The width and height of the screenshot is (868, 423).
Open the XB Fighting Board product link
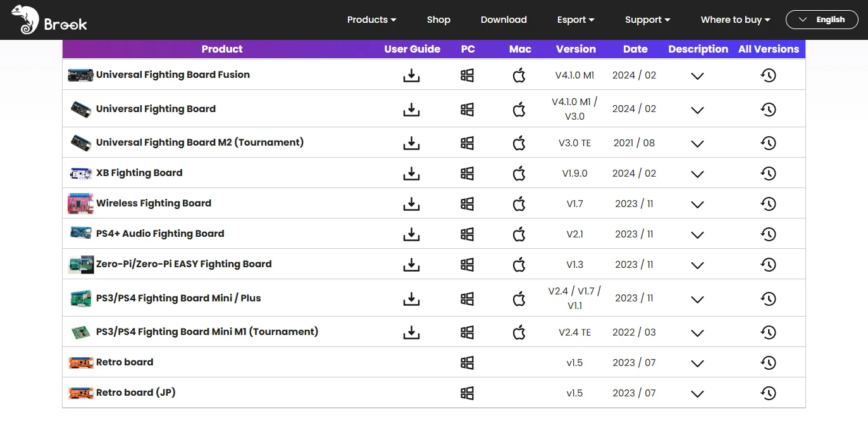pyautogui.click(x=139, y=173)
